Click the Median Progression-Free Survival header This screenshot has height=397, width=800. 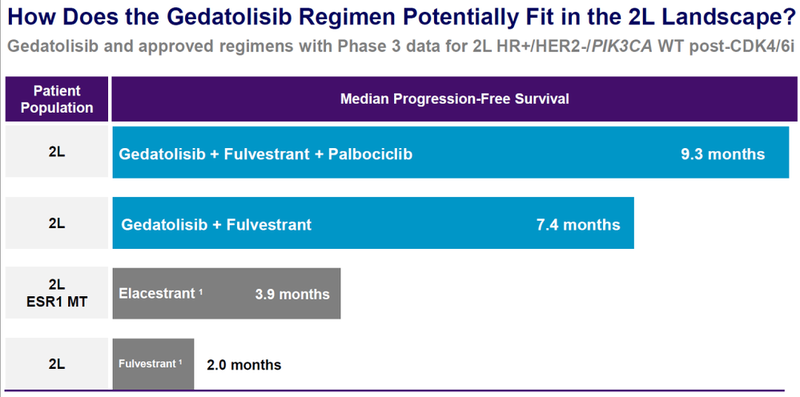(x=455, y=98)
